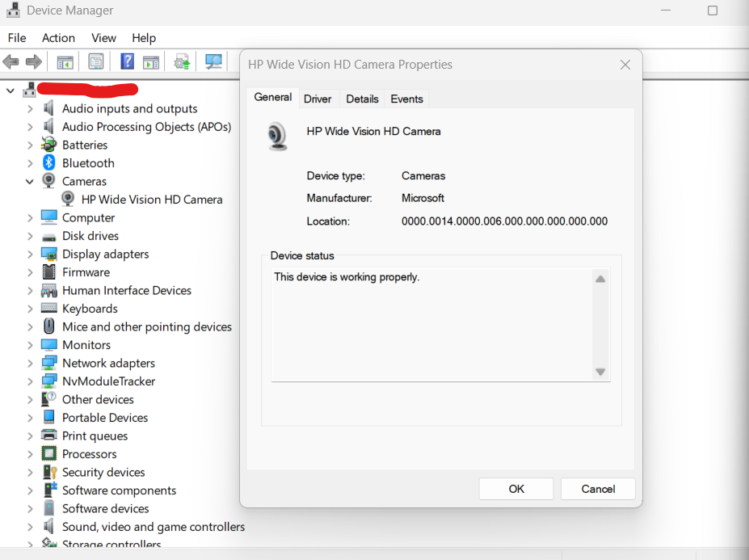The width and height of the screenshot is (749, 560).
Task: Click Scan for hardware changes icon
Action: 213,61
